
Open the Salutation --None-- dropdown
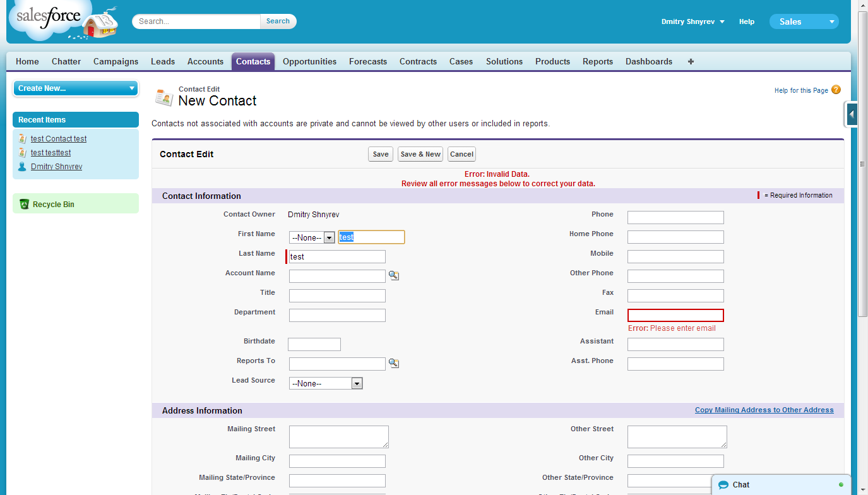[x=312, y=237]
